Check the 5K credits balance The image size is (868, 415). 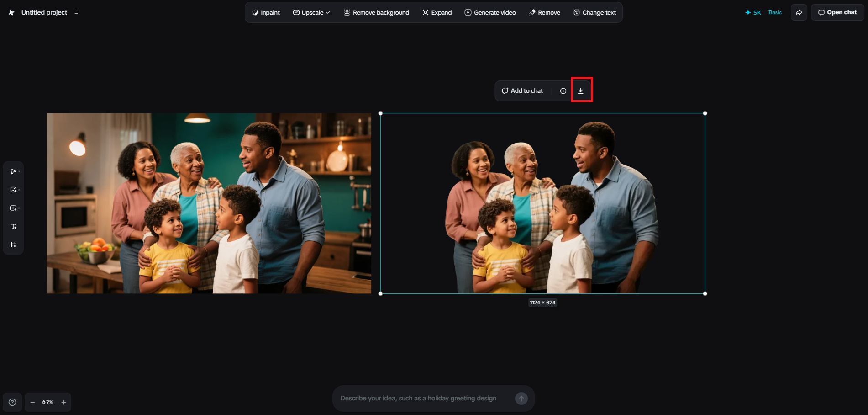(753, 12)
